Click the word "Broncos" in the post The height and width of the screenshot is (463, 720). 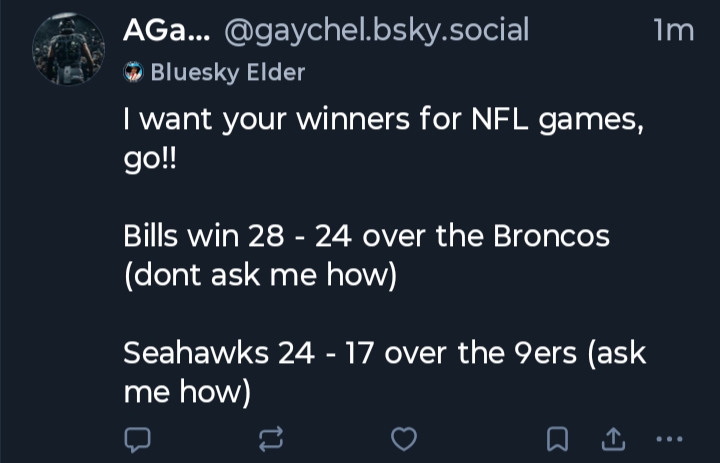tap(552, 238)
